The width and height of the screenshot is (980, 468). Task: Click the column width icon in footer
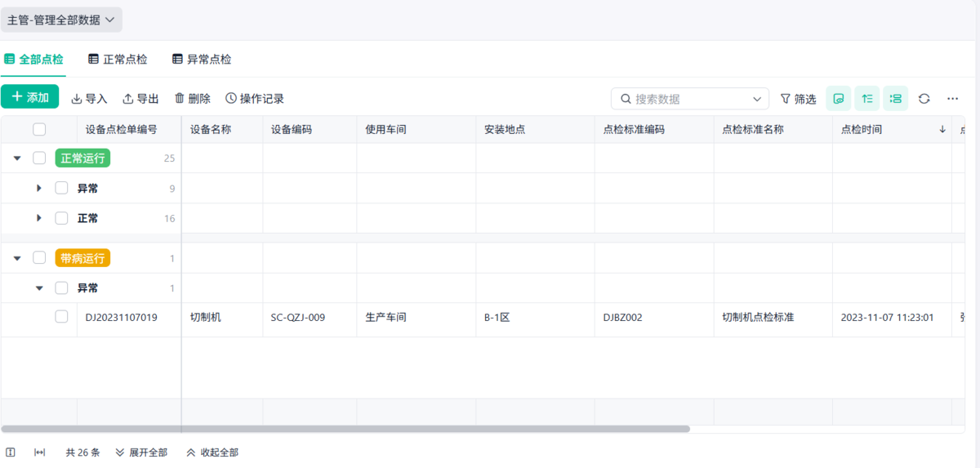[x=39, y=452]
